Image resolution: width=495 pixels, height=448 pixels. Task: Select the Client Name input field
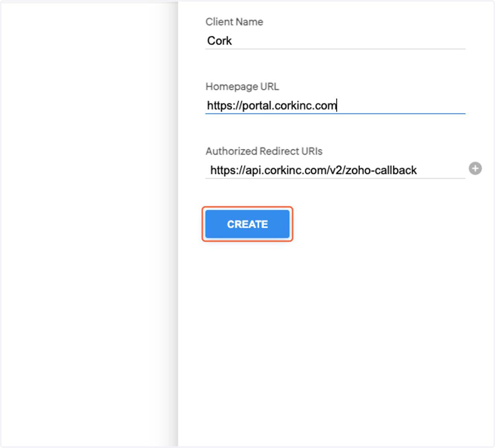(335, 41)
